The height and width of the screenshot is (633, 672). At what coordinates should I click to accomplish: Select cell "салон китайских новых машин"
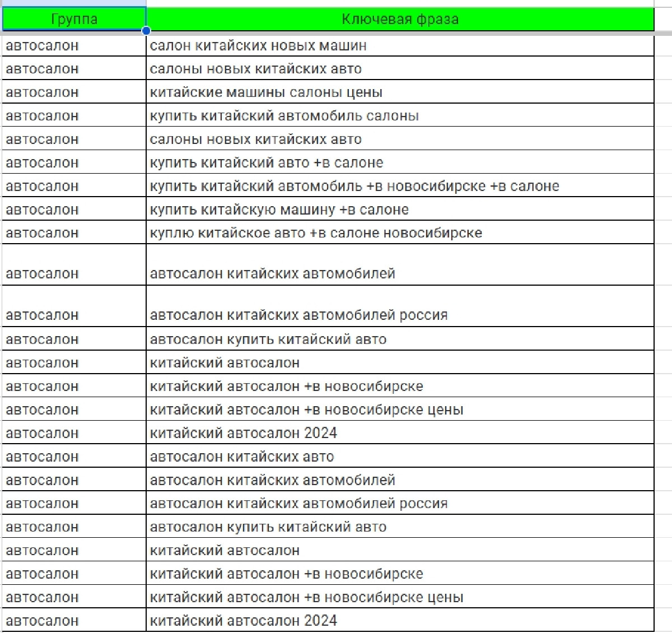399,45
